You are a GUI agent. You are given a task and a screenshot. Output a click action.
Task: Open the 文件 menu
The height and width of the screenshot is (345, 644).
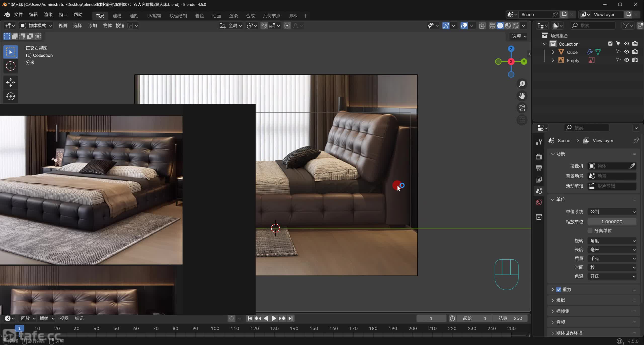tap(18, 15)
